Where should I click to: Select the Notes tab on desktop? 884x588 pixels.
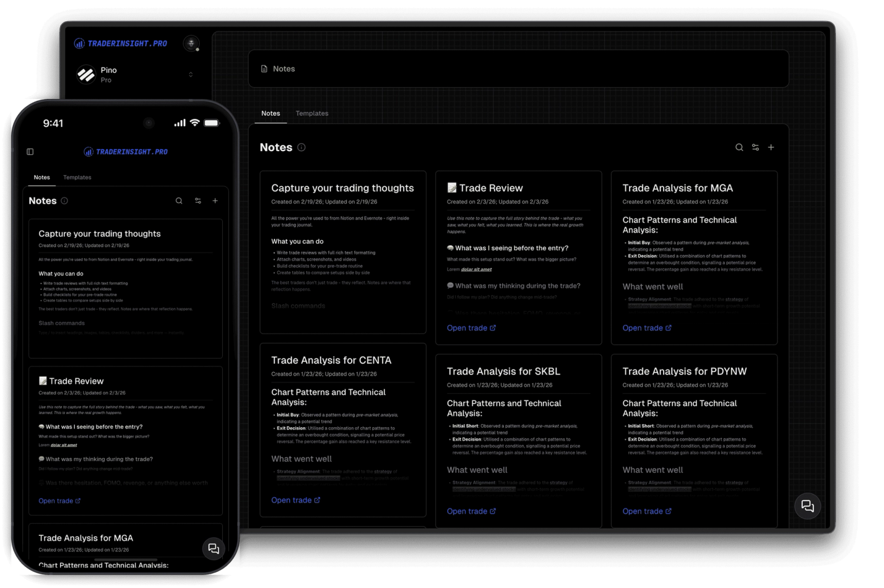(x=271, y=113)
